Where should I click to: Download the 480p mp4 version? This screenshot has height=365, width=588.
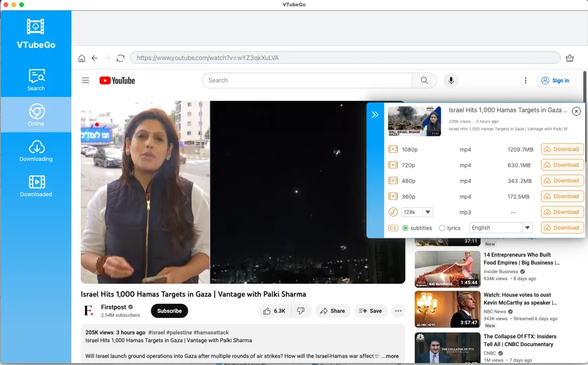click(x=562, y=181)
